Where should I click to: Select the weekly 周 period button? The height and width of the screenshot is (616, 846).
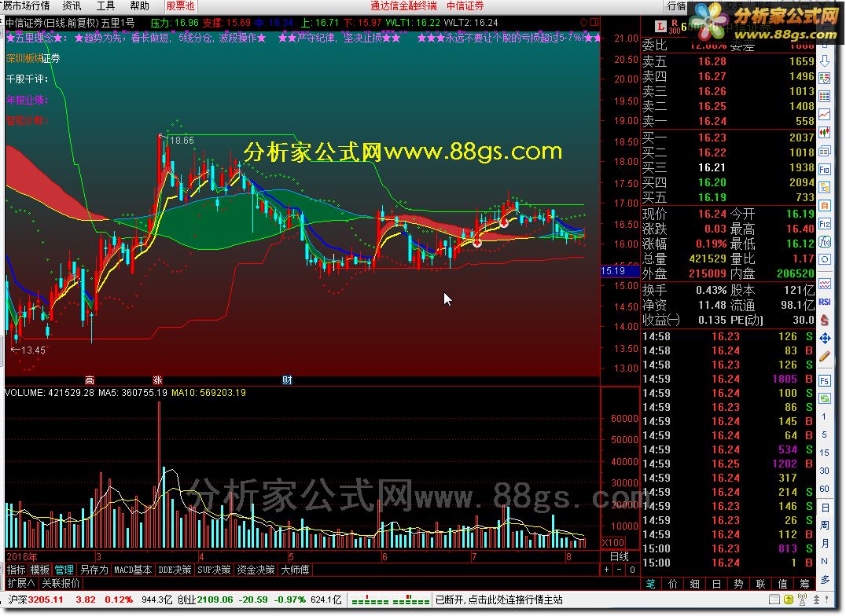pyautogui.click(x=825, y=526)
